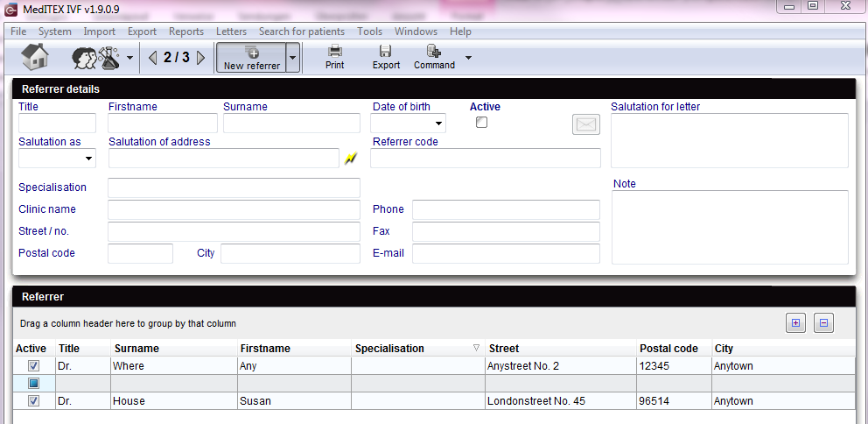868x424 pixels.
Task: Focus the Surname input field
Action: pyautogui.click(x=291, y=123)
